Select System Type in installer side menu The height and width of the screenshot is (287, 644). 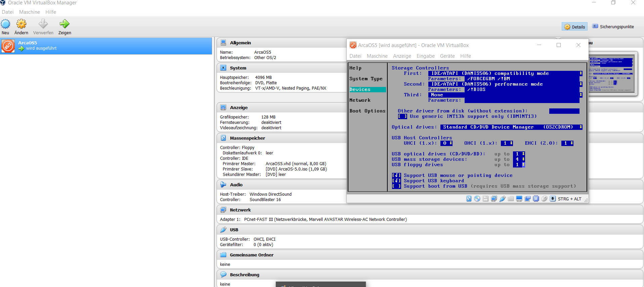pyautogui.click(x=366, y=79)
